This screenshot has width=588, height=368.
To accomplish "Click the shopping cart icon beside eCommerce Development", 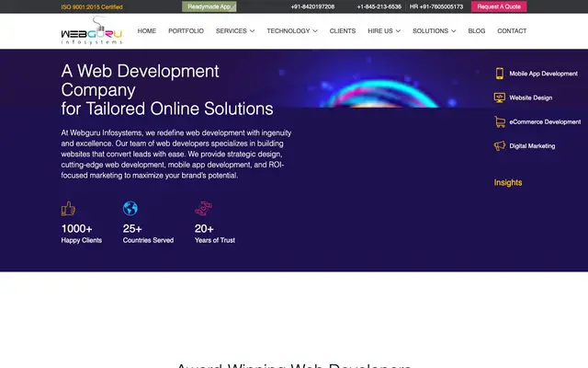I will 500,121.
